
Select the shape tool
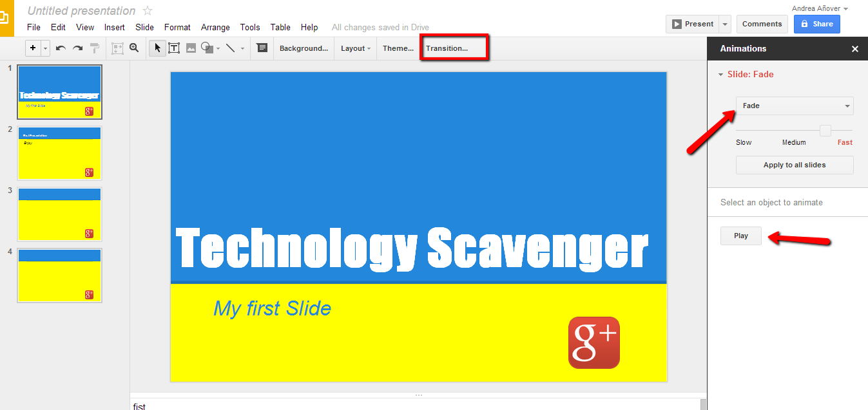tap(206, 48)
